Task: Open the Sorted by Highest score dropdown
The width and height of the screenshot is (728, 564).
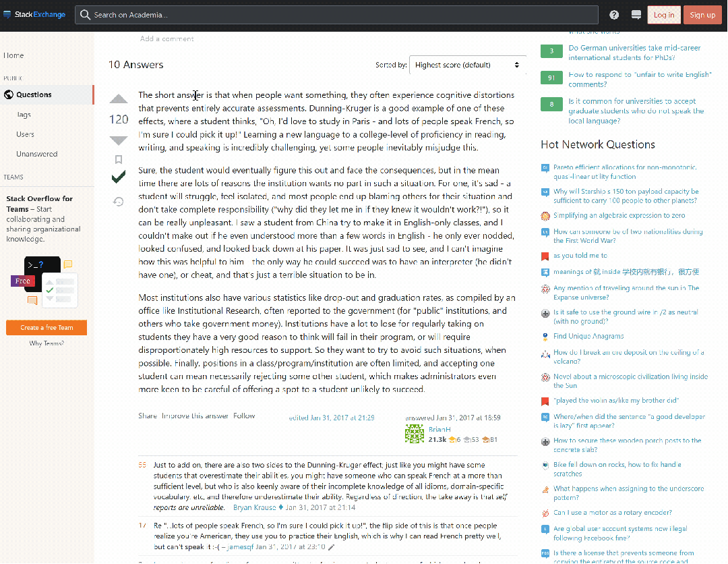Action: click(x=467, y=65)
